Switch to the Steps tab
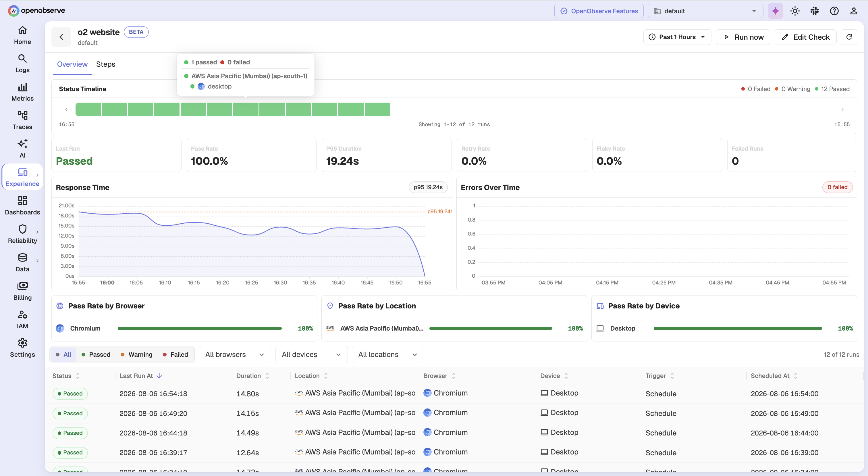The width and height of the screenshot is (868, 476). [x=105, y=64]
